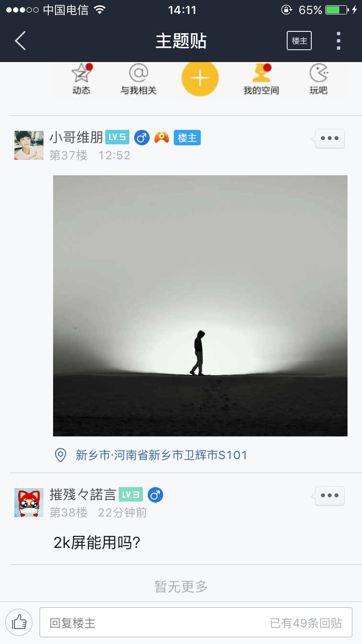The width and height of the screenshot is (362, 644).
Task: Tap the LV.5 level badge
Action: (x=117, y=138)
